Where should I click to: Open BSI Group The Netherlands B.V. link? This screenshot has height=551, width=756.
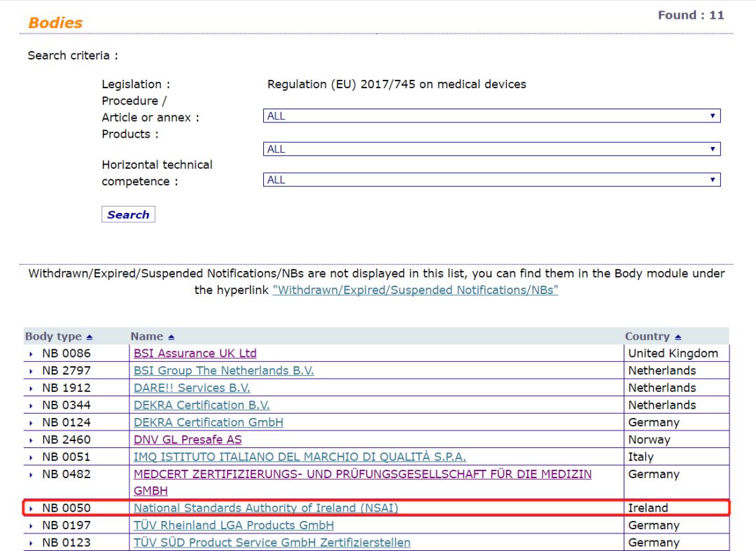click(x=224, y=370)
